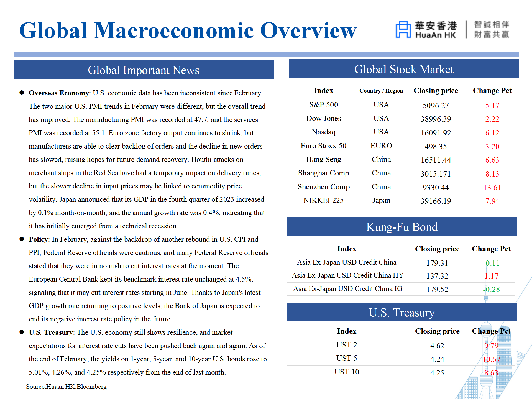Select the UST 2 index cell
Screen dimensions: 532x399
[347, 345]
